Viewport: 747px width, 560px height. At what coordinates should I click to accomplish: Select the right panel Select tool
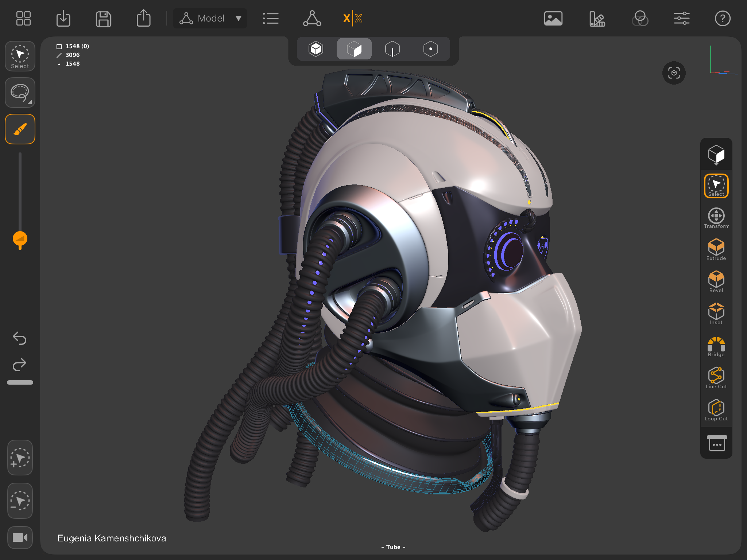[716, 186]
